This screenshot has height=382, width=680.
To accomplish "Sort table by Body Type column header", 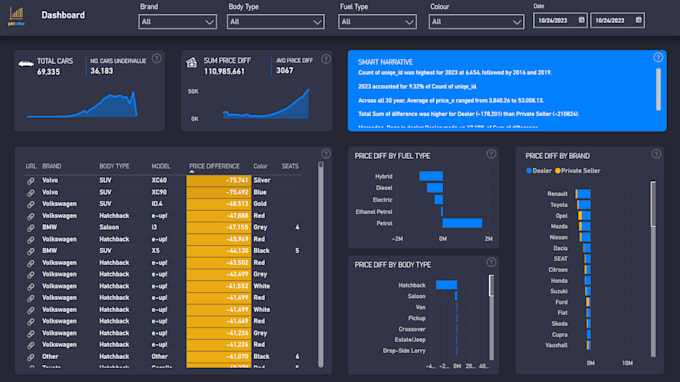I will [114, 166].
